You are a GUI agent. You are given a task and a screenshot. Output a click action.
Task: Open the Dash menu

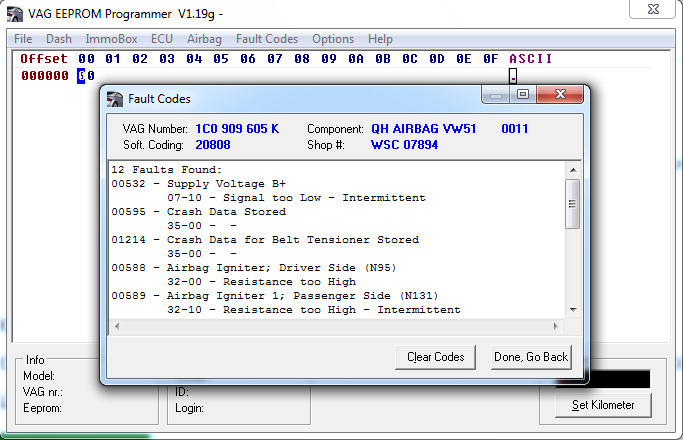[x=58, y=39]
